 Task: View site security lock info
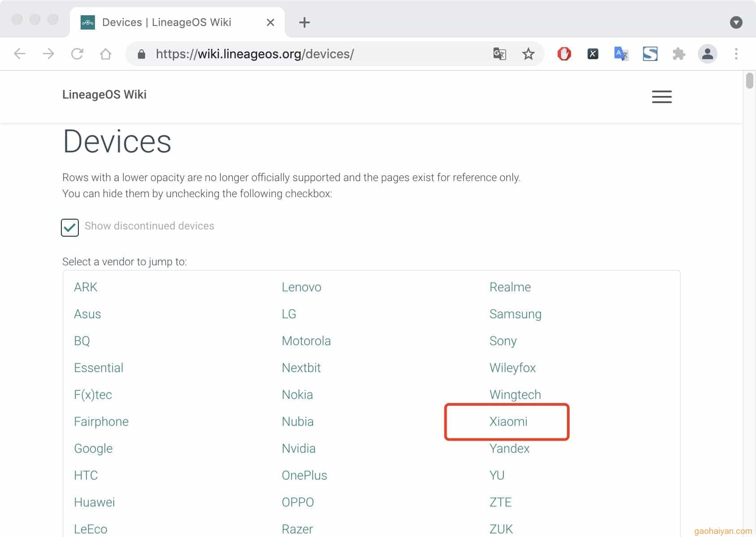(142, 54)
